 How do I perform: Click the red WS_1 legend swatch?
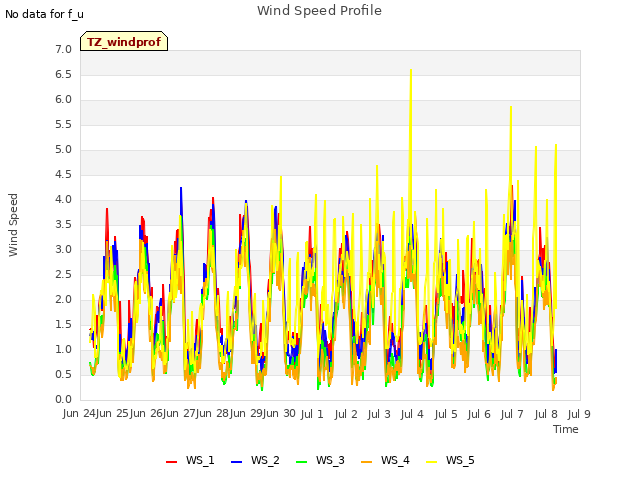click(x=171, y=461)
